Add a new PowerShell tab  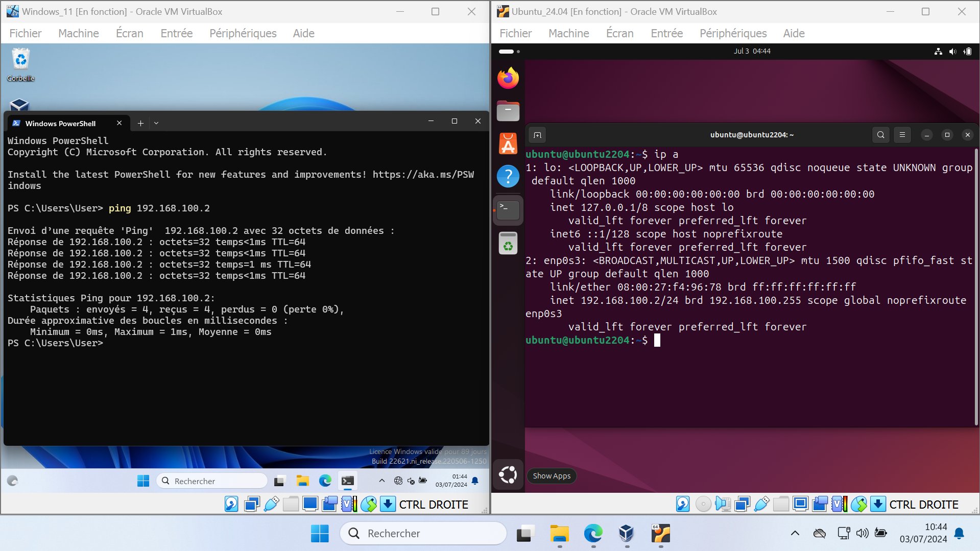pos(140,123)
